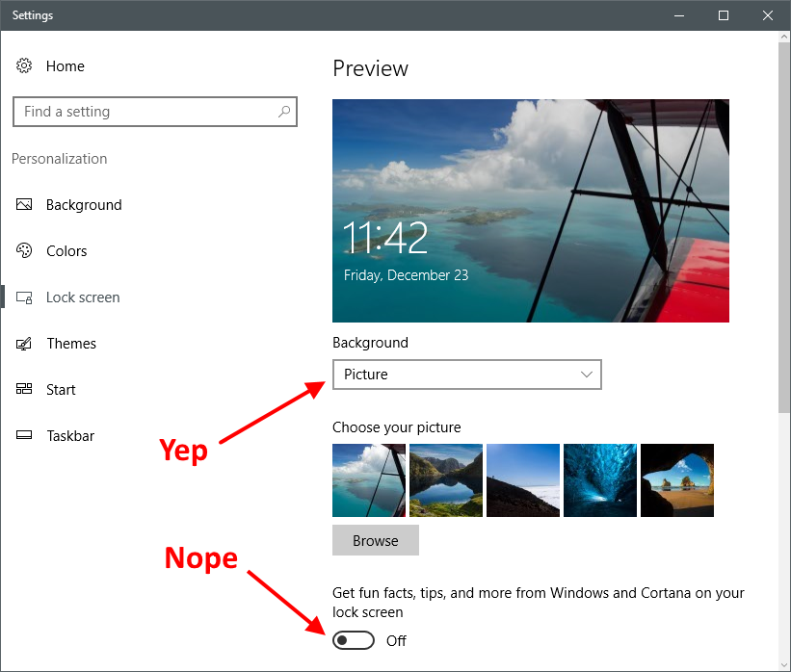
Task: Click the scrollbar up arrow
Action: pyautogui.click(x=784, y=37)
